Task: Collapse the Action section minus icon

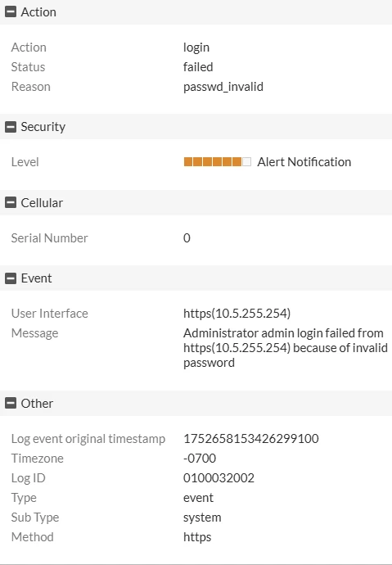Action: 11,12
